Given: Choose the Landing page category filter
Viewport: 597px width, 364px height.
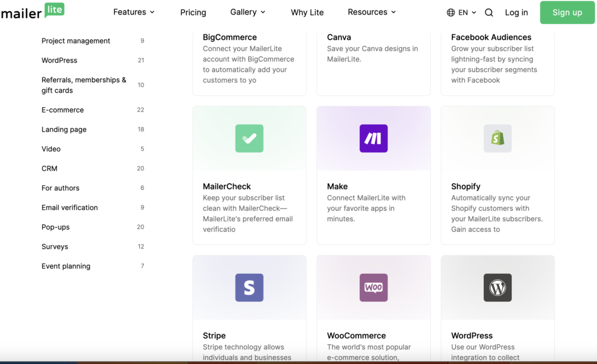Looking at the screenshot, I should point(64,129).
